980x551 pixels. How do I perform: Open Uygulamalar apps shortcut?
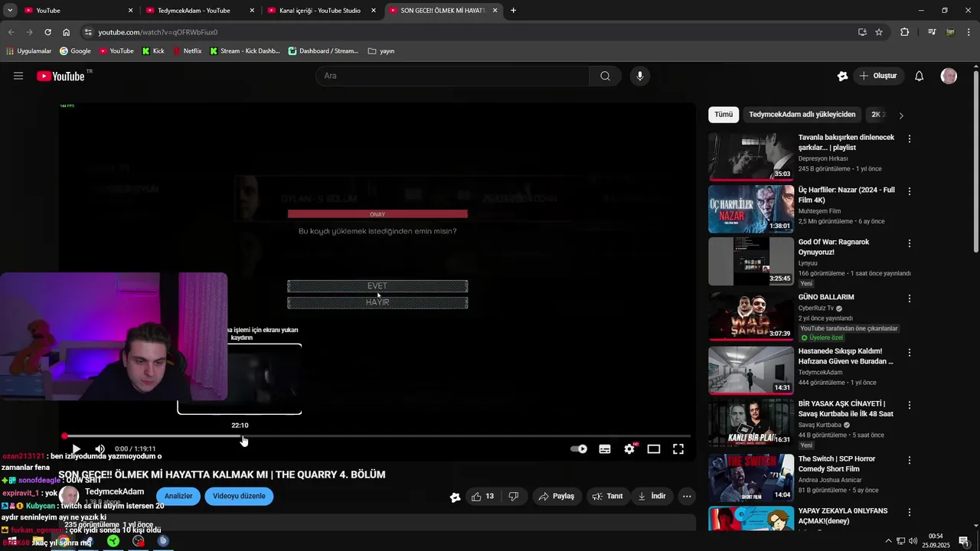29,51
